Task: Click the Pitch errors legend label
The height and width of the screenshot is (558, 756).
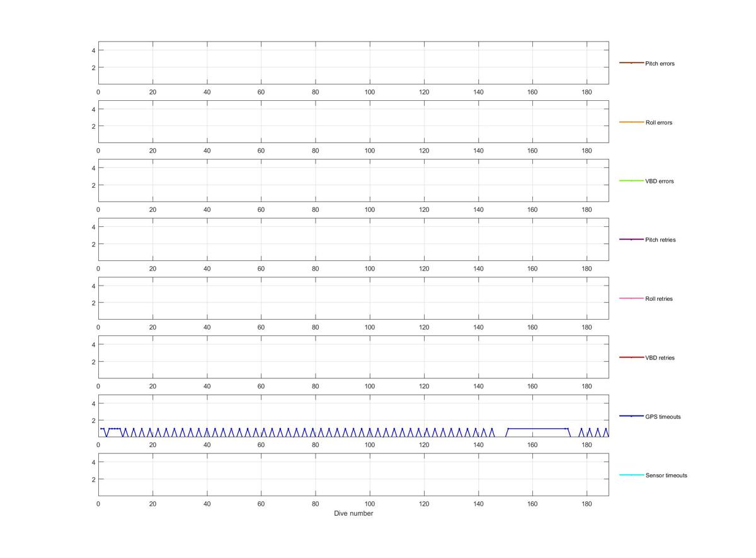Action: point(660,64)
